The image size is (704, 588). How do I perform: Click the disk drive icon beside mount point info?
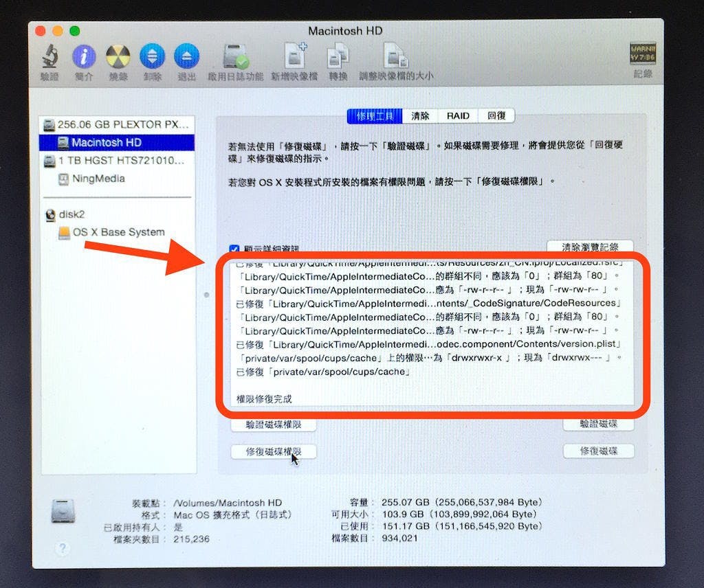(63, 511)
